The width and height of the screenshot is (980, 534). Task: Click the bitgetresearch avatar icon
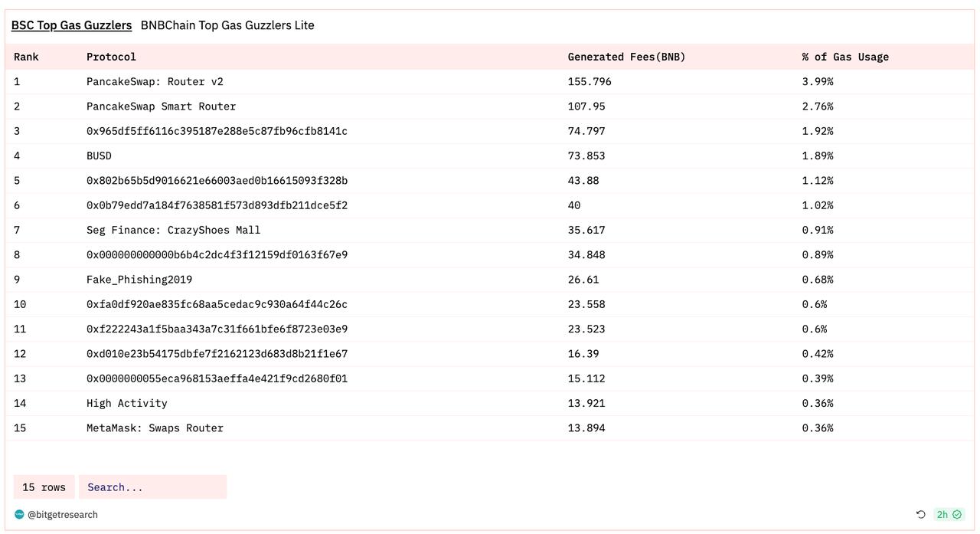(19, 514)
